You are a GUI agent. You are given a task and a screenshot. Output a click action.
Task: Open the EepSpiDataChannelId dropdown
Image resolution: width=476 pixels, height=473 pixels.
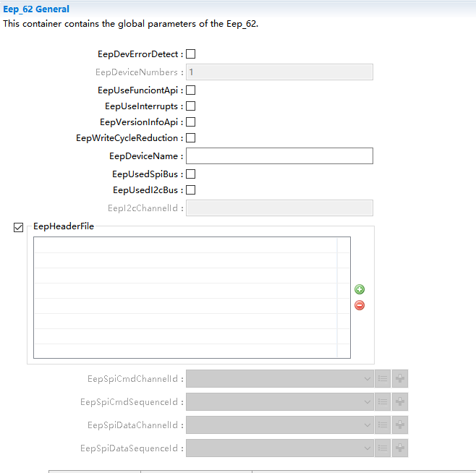[x=280, y=425]
